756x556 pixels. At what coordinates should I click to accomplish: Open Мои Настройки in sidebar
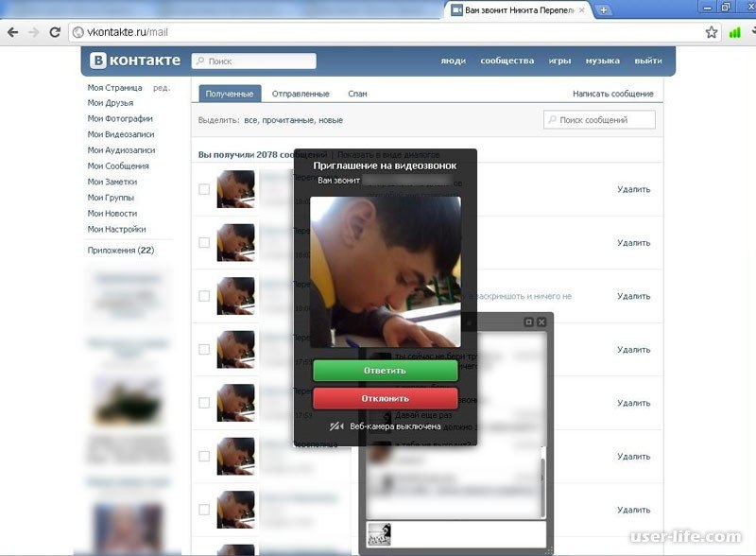click(116, 229)
